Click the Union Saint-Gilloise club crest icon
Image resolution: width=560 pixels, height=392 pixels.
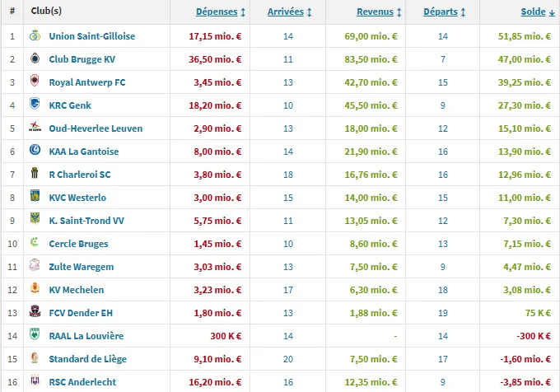35,36
